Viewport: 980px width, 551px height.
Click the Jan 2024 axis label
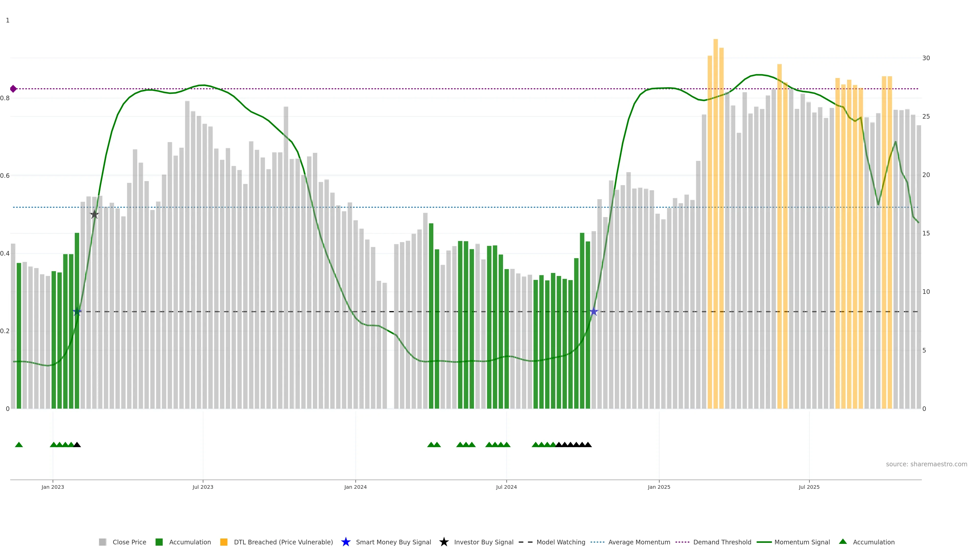pos(355,487)
